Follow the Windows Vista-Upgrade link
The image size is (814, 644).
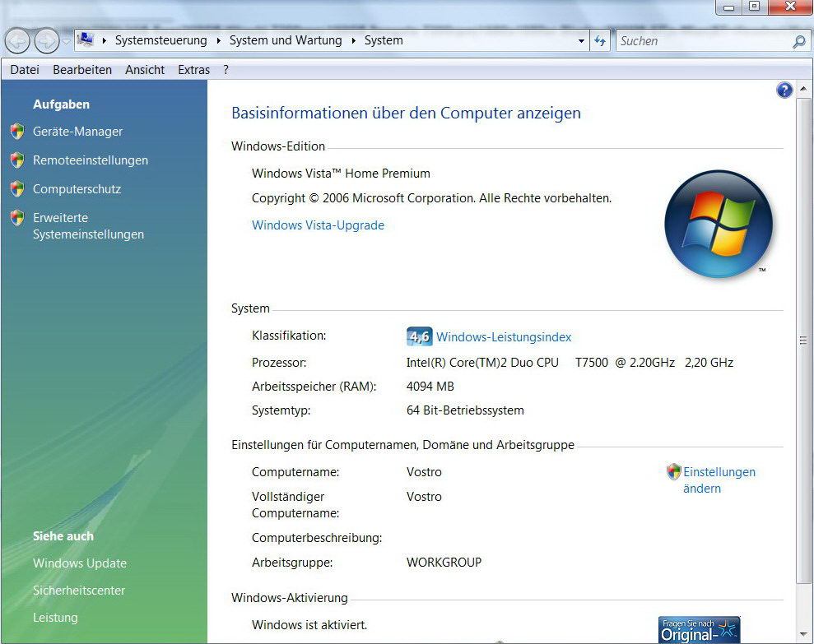(x=319, y=225)
